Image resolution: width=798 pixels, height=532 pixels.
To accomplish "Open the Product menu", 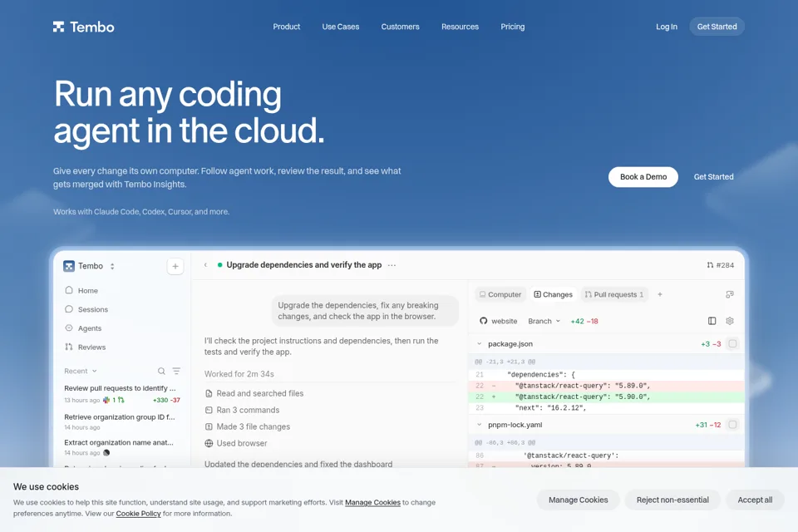I will (x=287, y=27).
